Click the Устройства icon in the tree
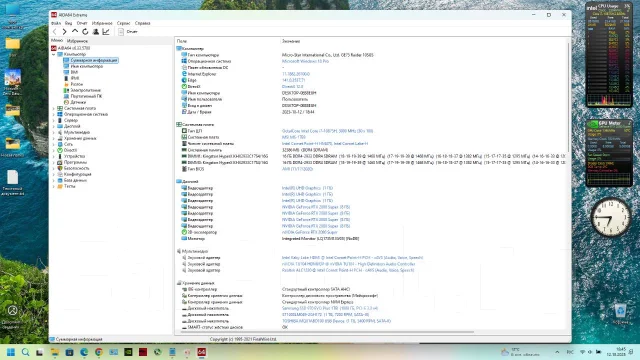The width and height of the screenshot is (640, 360). click(x=60, y=156)
